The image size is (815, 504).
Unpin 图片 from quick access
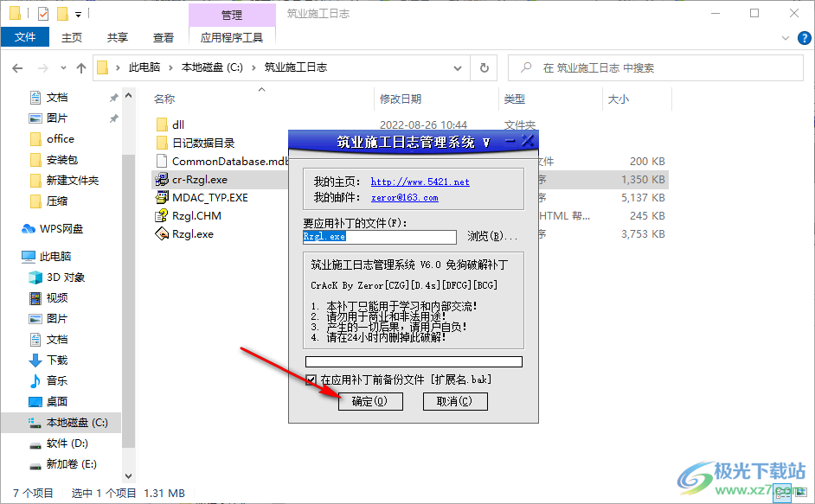pyautogui.click(x=112, y=118)
